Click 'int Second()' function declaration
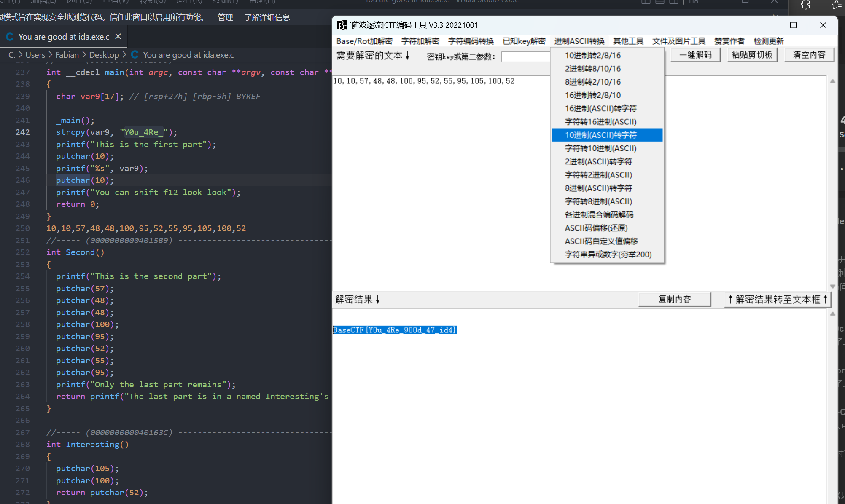The height and width of the screenshot is (504, 845). (x=75, y=252)
